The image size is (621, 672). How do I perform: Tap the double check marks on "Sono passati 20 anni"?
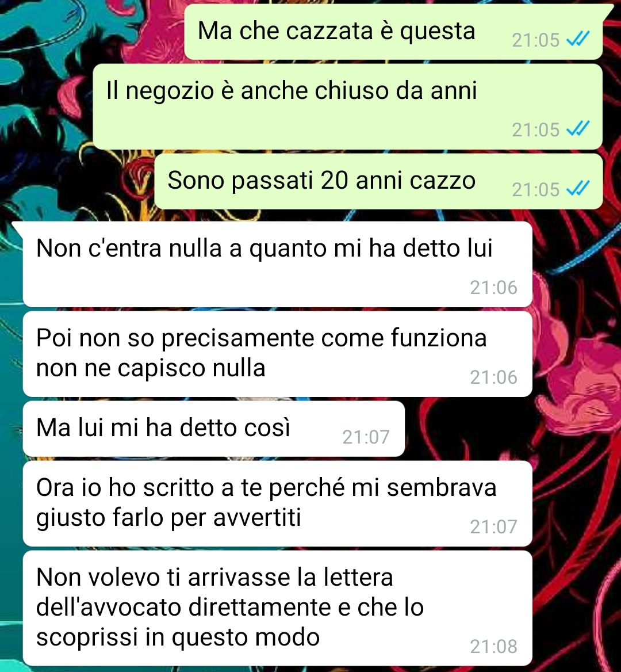tap(578, 189)
